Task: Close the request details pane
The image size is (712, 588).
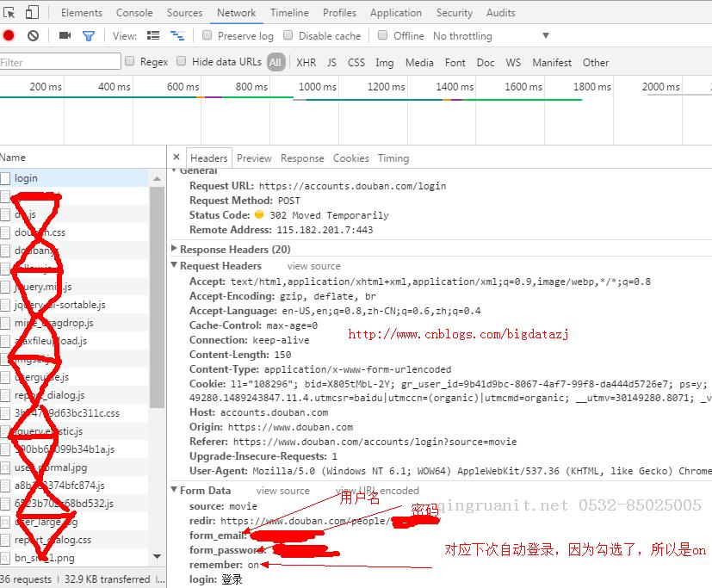Action: click(x=176, y=157)
